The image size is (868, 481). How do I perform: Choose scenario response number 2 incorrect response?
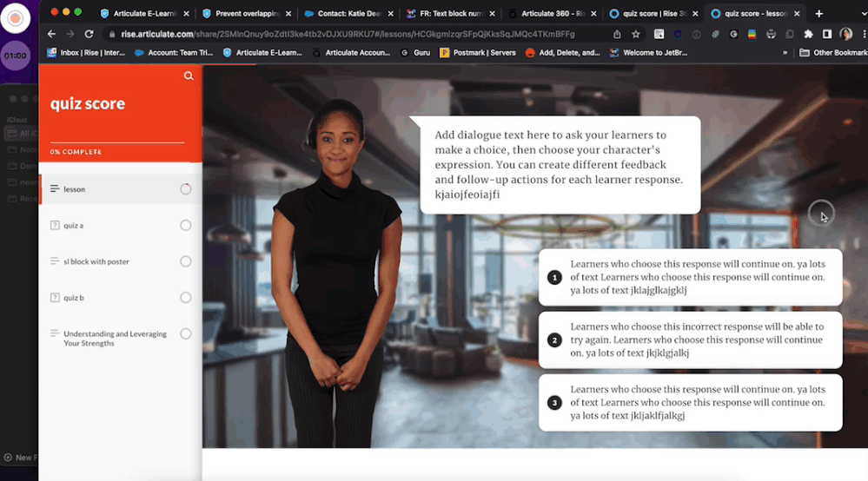(690, 340)
